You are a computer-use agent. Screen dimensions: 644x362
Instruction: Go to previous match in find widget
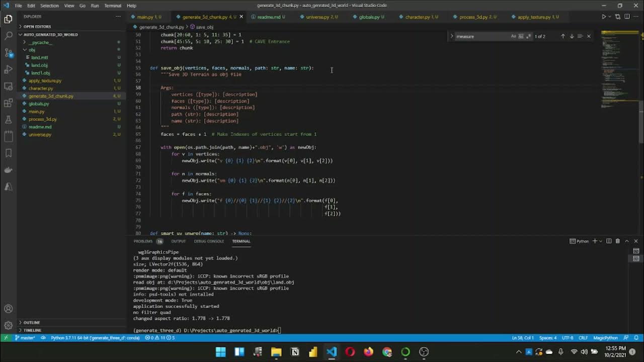[x=563, y=36]
